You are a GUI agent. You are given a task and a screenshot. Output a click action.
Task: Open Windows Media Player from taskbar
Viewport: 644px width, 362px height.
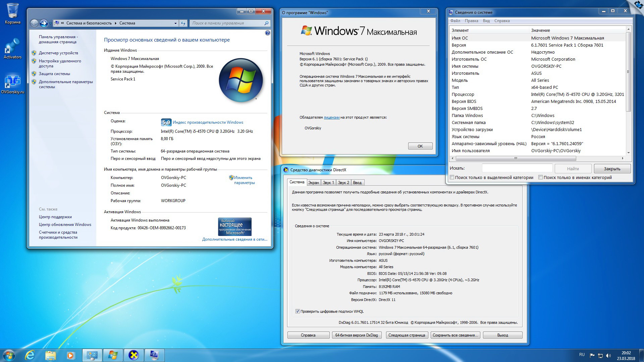pyautogui.click(x=70, y=355)
